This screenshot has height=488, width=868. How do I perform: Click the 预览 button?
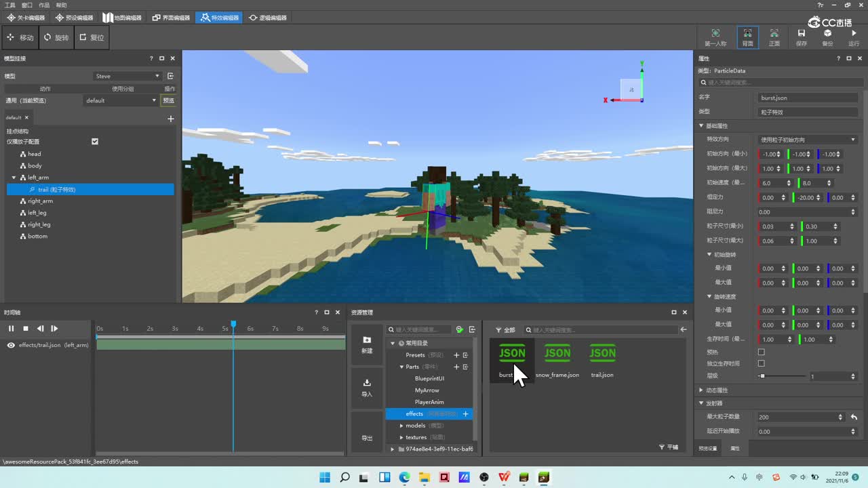(x=168, y=100)
